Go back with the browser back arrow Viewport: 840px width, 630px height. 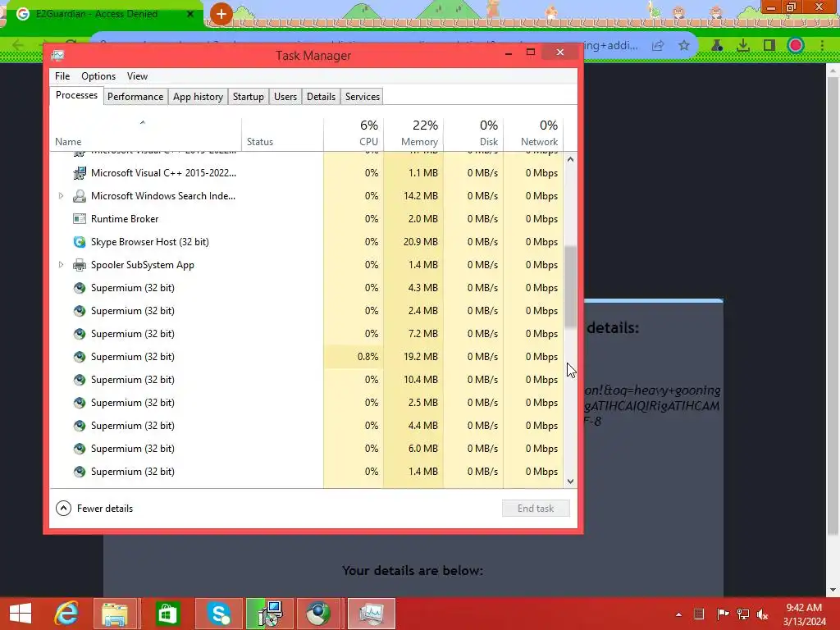[18, 45]
